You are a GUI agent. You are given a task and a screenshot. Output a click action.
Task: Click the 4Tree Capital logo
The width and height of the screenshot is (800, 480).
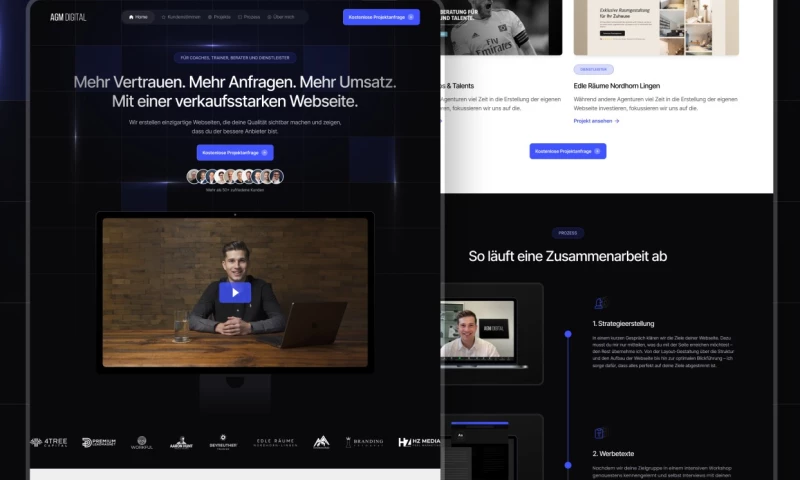click(50, 441)
